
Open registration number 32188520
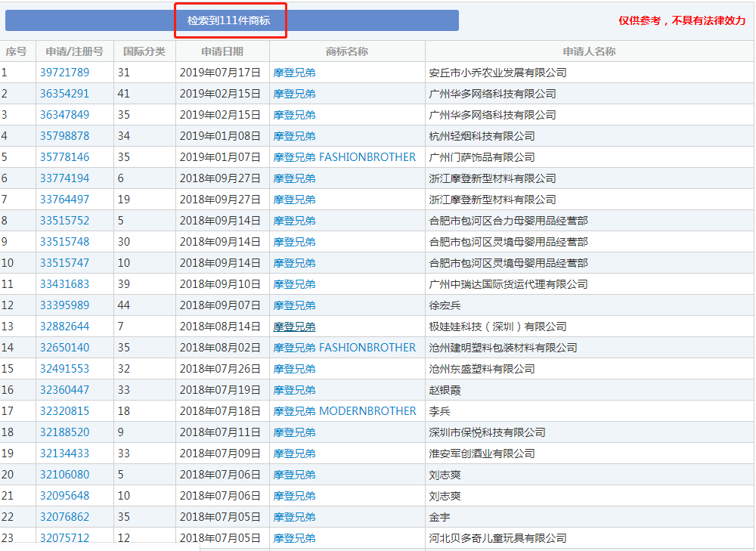click(64, 432)
